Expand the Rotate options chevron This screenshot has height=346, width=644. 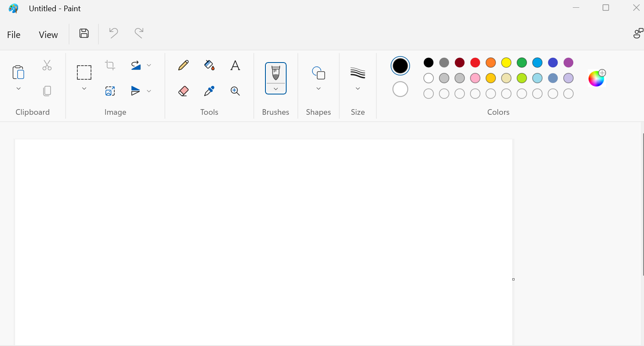click(149, 65)
